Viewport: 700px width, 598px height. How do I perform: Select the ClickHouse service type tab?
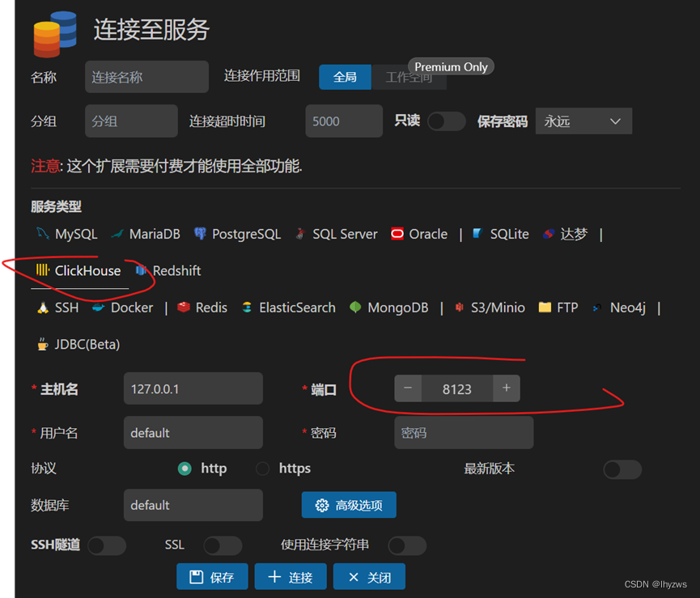(x=79, y=271)
